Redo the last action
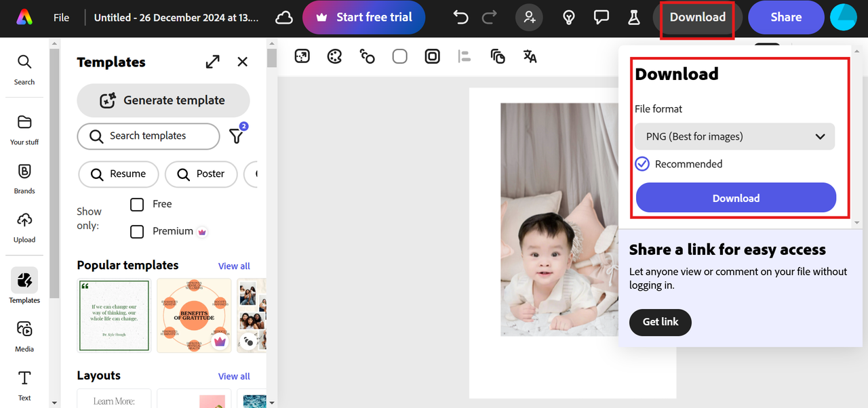The width and height of the screenshot is (868, 408). pos(489,18)
